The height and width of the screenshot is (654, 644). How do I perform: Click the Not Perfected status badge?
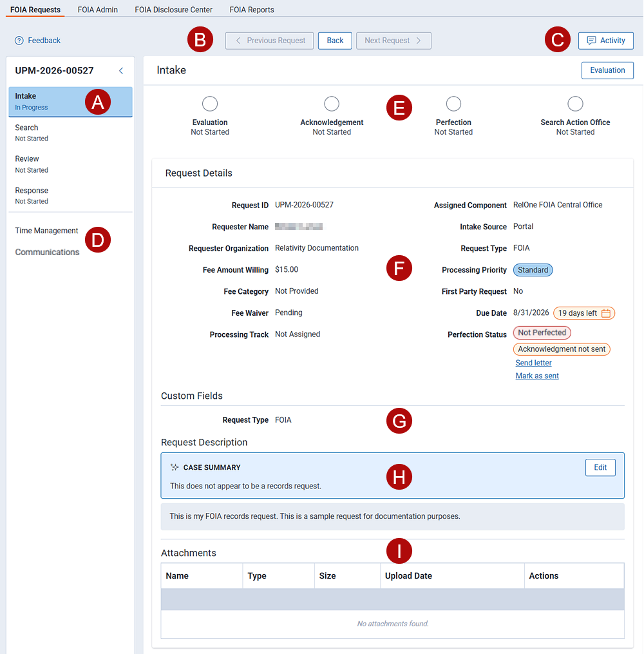pos(542,333)
